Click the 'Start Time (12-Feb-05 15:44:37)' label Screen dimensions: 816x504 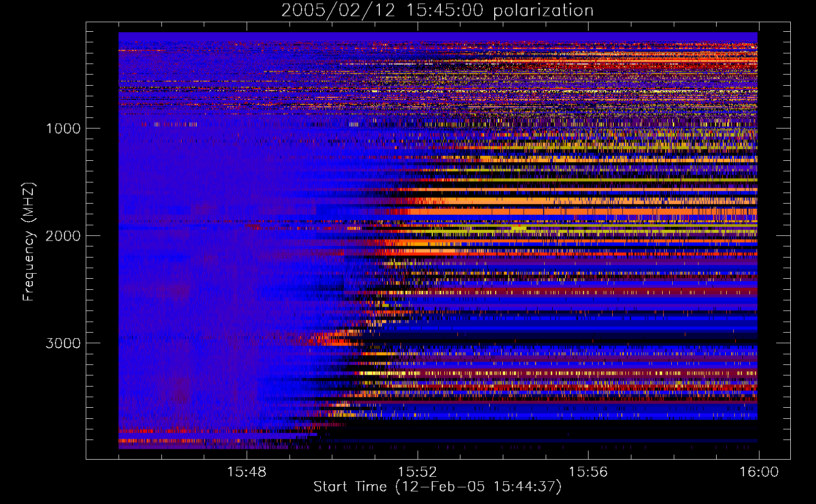(437, 487)
